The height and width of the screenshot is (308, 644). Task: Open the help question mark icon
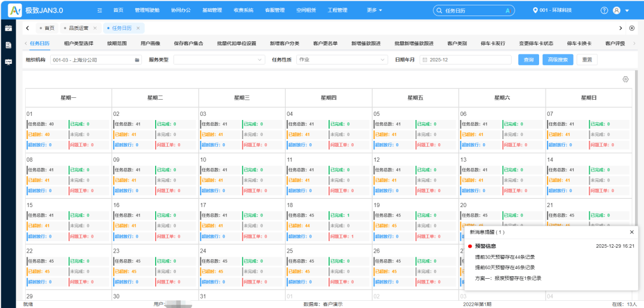(x=604, y=10)
